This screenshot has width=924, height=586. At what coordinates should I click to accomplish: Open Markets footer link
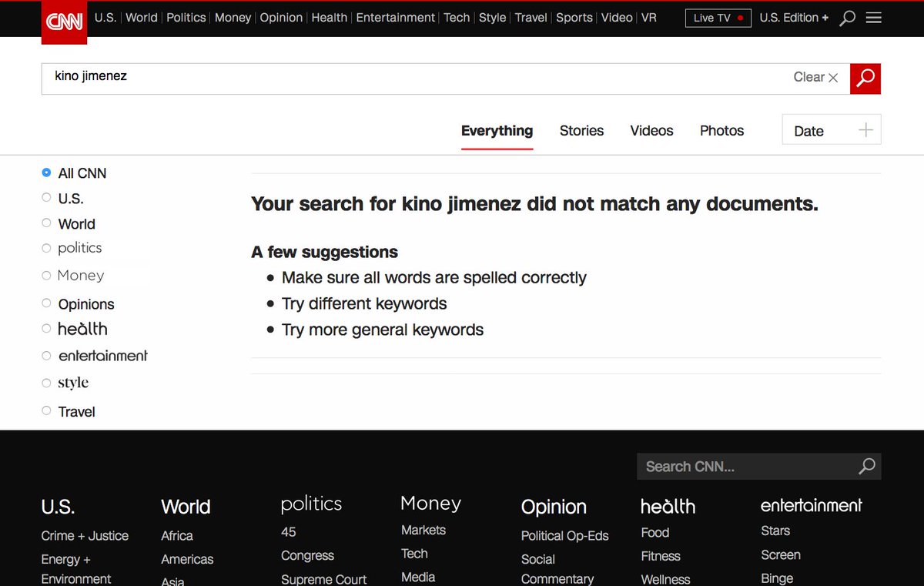tap(423, 530)
